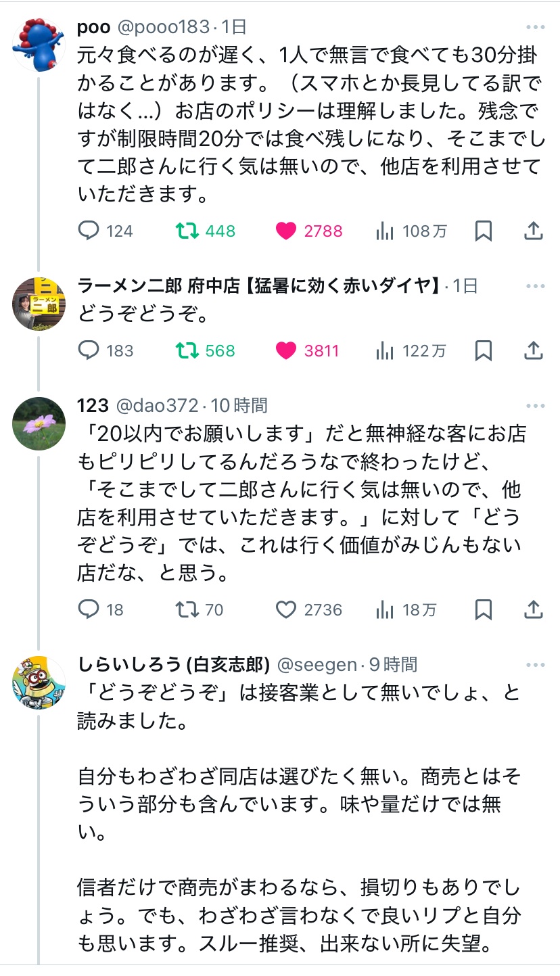Open more options on @dao372 tweet
This screenshot has width=560, height=976.
pos(535,406)
